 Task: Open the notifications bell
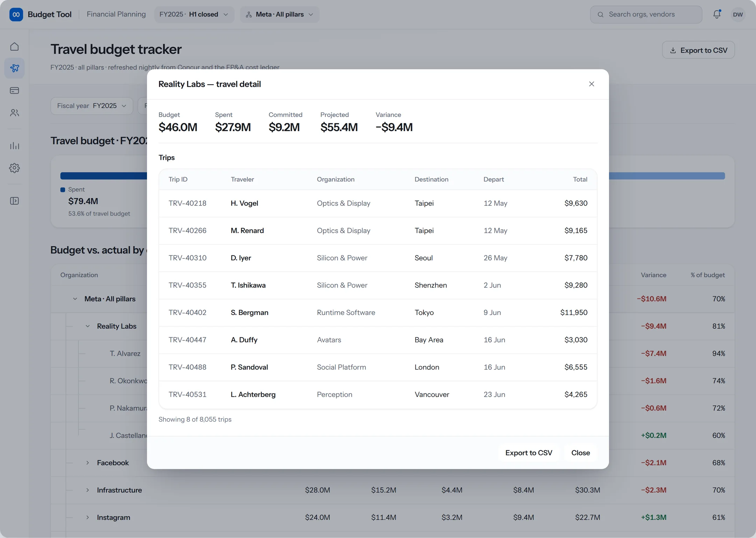click(717, 14)
